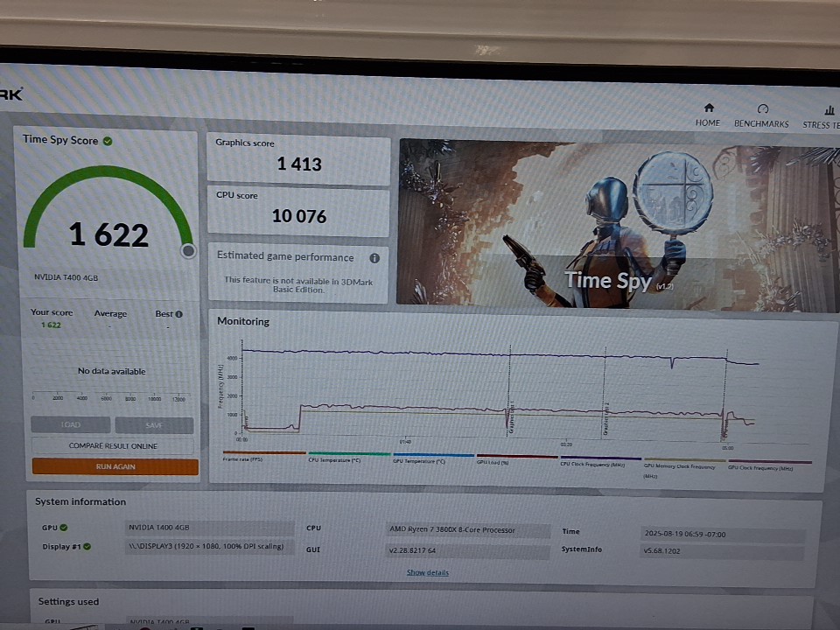Screen dimensions: 840x630
Task: Open the BENCHMARKS tab
Action: (761, 116)
